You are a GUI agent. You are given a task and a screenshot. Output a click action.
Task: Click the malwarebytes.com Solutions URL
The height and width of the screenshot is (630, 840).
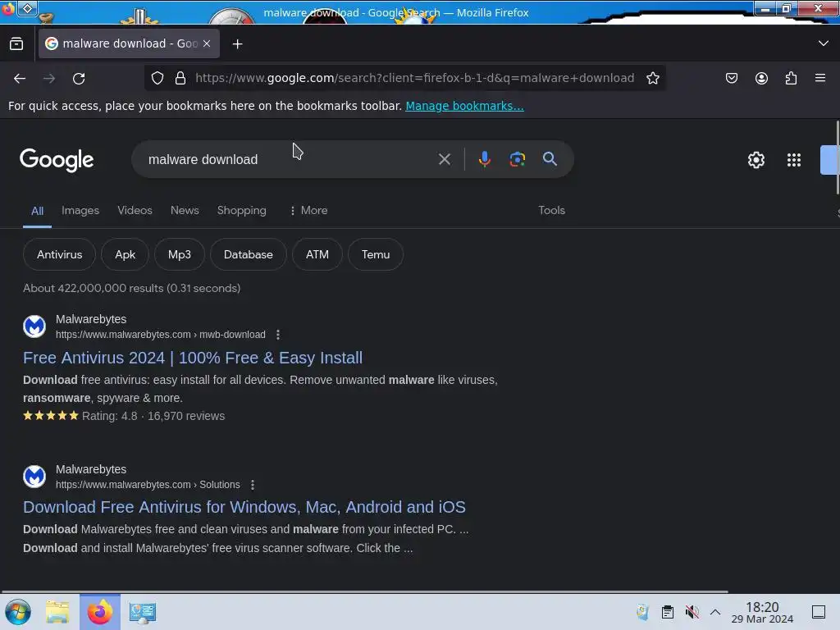click(x=148, y=485)
